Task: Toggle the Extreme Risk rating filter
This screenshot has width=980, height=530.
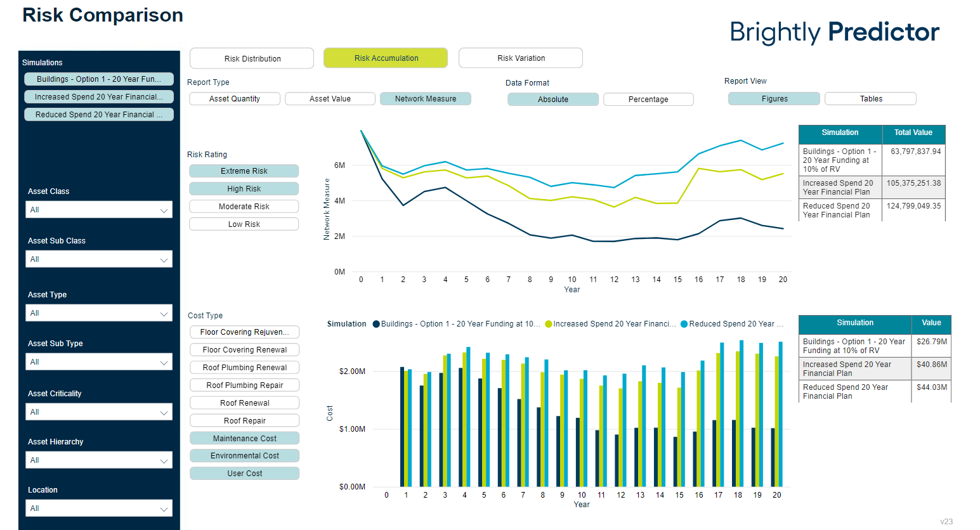Action: click(244, 171)
